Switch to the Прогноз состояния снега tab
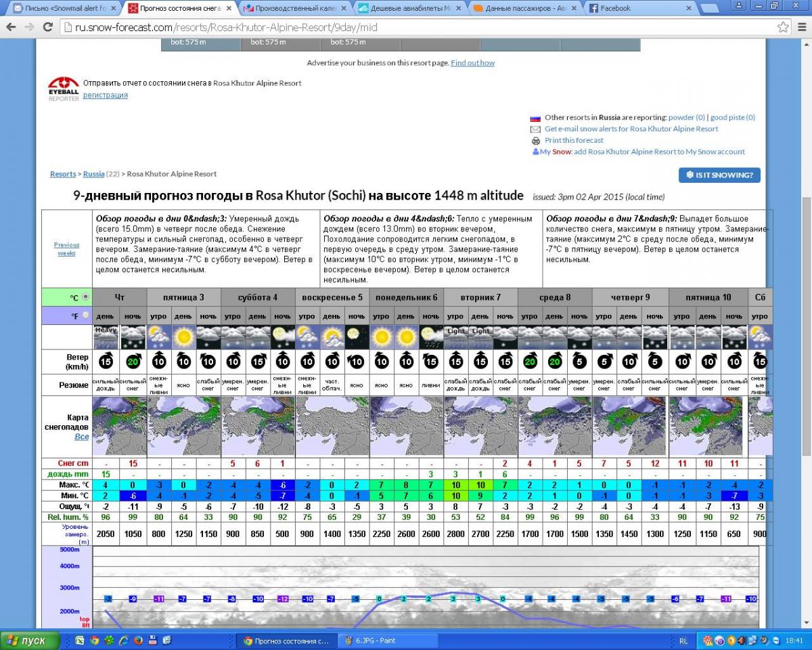The width and height of the screenshot is (812, 650). [x=181, y=9]
